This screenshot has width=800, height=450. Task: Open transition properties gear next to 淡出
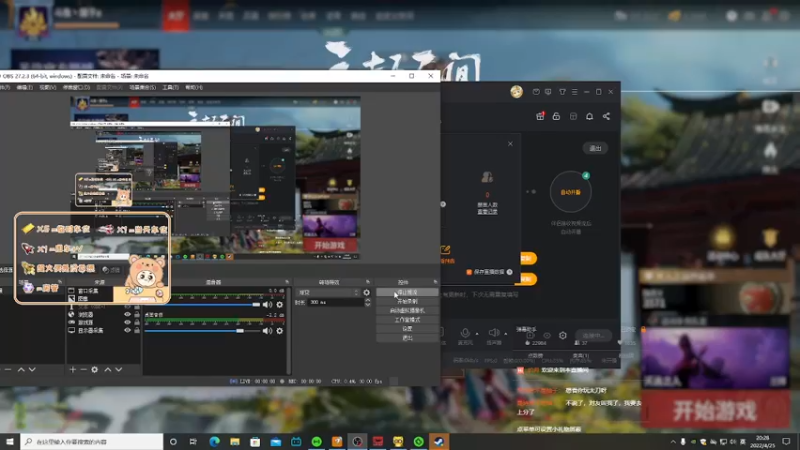pyautogui.click(x=366, y=292)
